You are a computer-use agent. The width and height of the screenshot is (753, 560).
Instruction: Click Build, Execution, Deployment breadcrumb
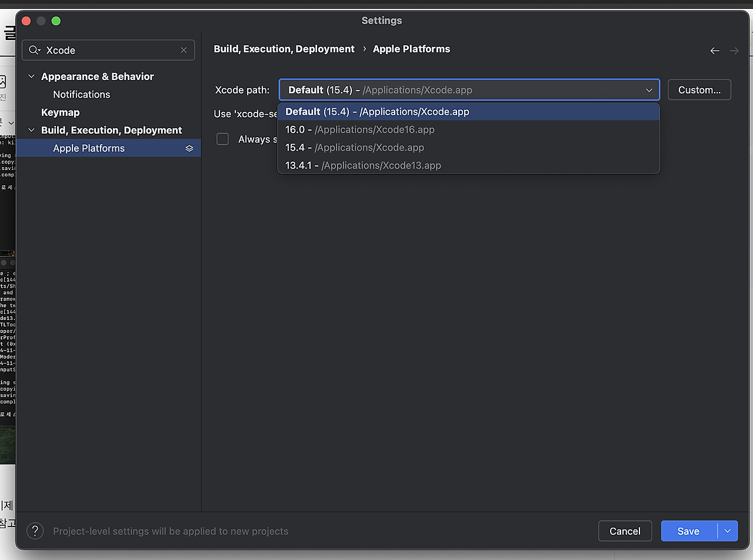point(284,49)
